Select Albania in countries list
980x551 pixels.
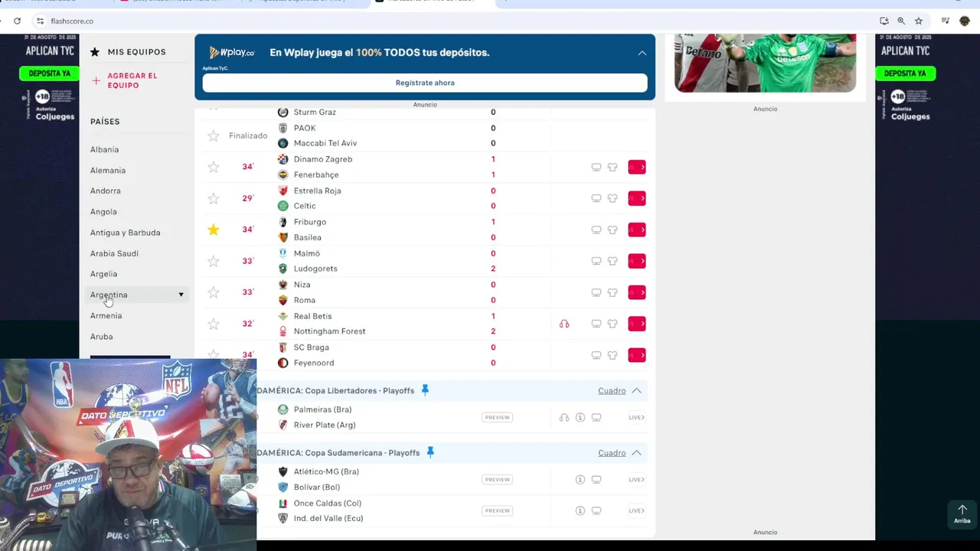(x=104, y=149)
